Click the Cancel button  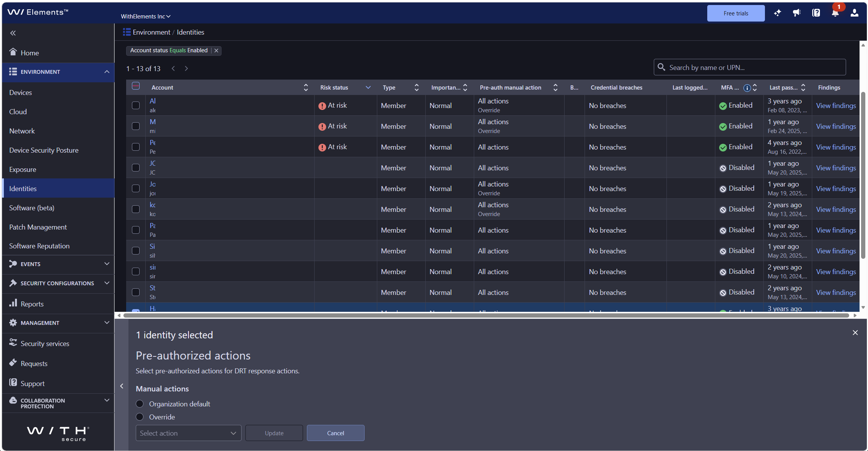(x=335, y=433)
